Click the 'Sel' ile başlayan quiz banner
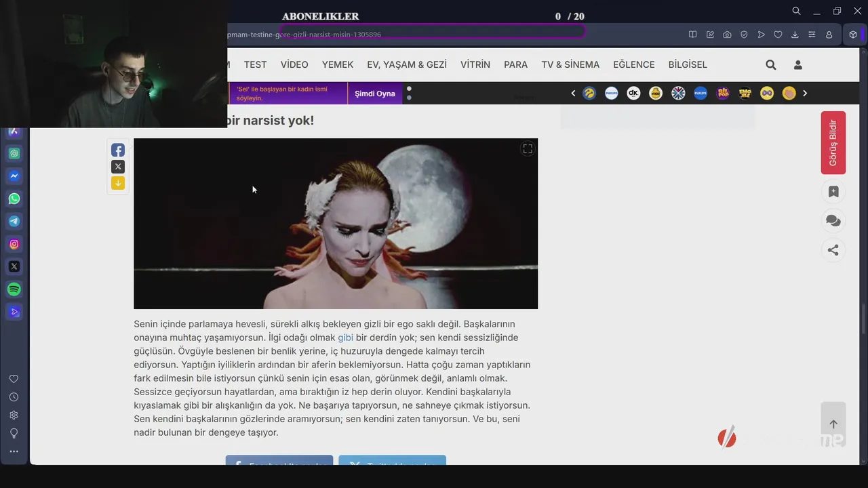 point(288,94)
